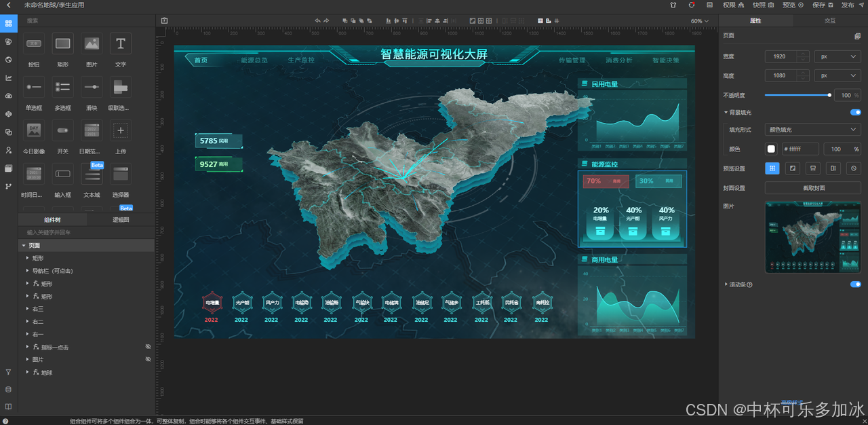This screenshot has height=425, width=868.
Task: Select the 多选框 checkbox component icon
Action: (x=63, y=87)
